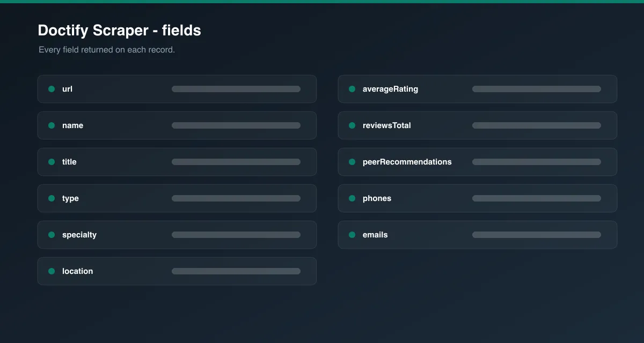Select the averageRating field label
This screenshot has width=644, height=343.
(390, 90)
